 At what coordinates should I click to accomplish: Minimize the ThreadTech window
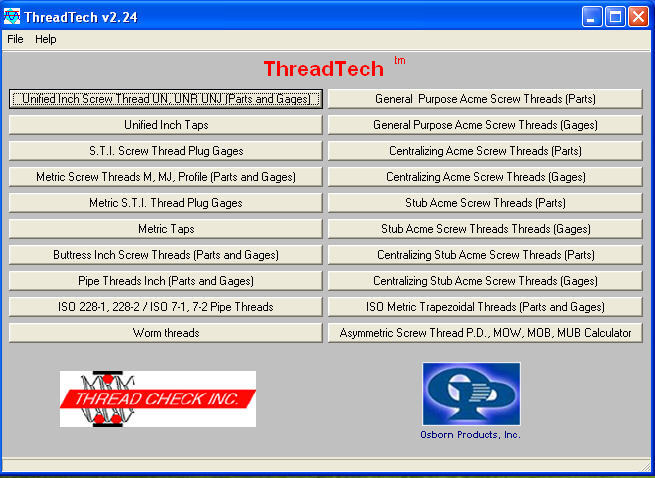592,17
